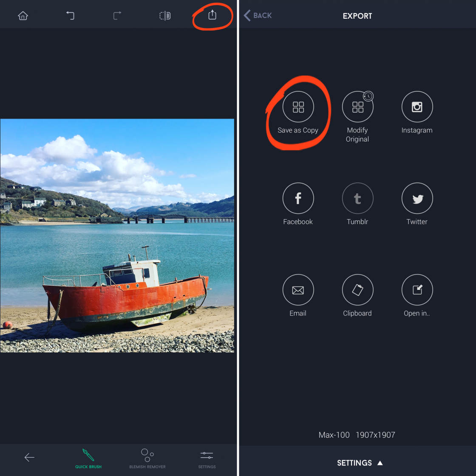Redo the last undone edit
476x476 pixels.
(x=117, y=15)
